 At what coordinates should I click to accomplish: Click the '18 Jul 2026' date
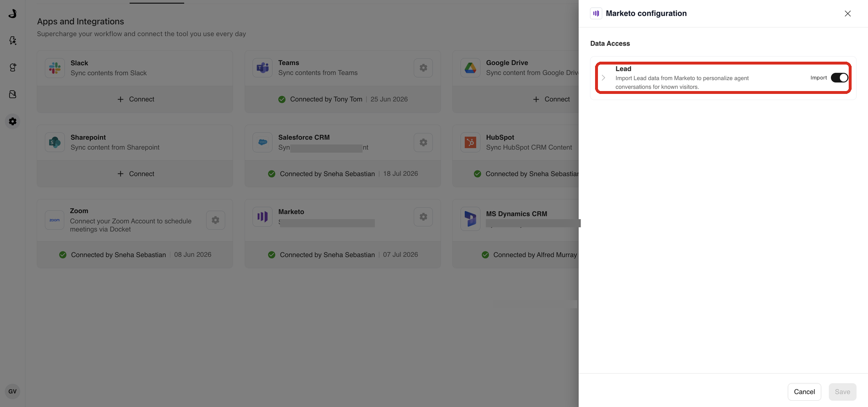[x=401, y=174]
